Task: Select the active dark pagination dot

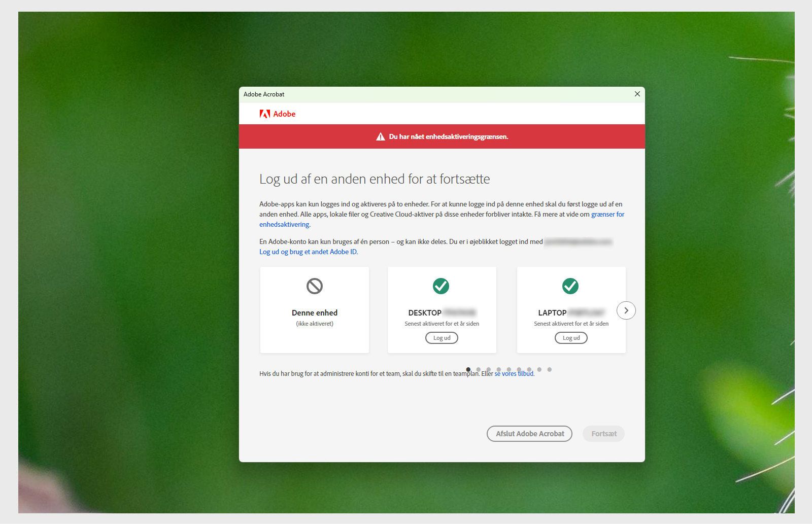Action: point(468,370)
